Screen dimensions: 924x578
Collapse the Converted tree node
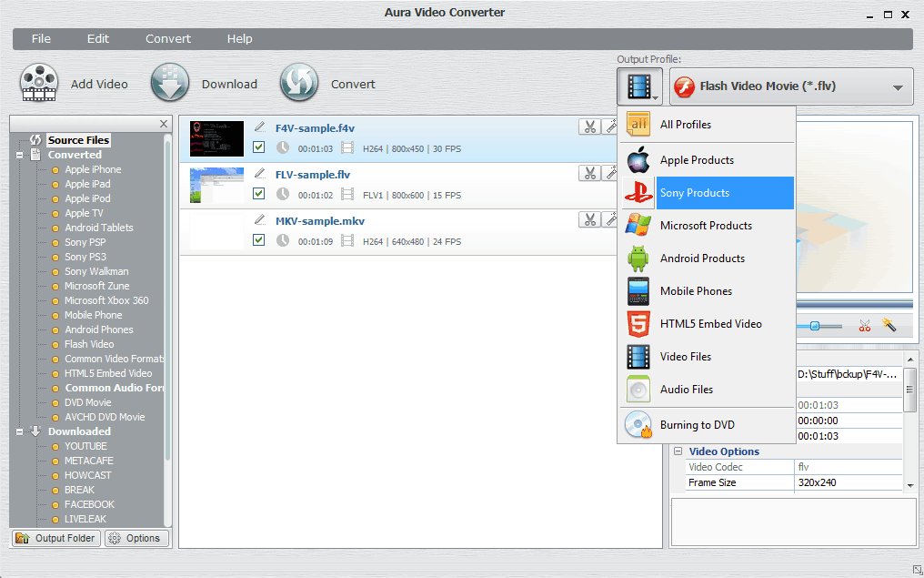click(x=19, y=155)
